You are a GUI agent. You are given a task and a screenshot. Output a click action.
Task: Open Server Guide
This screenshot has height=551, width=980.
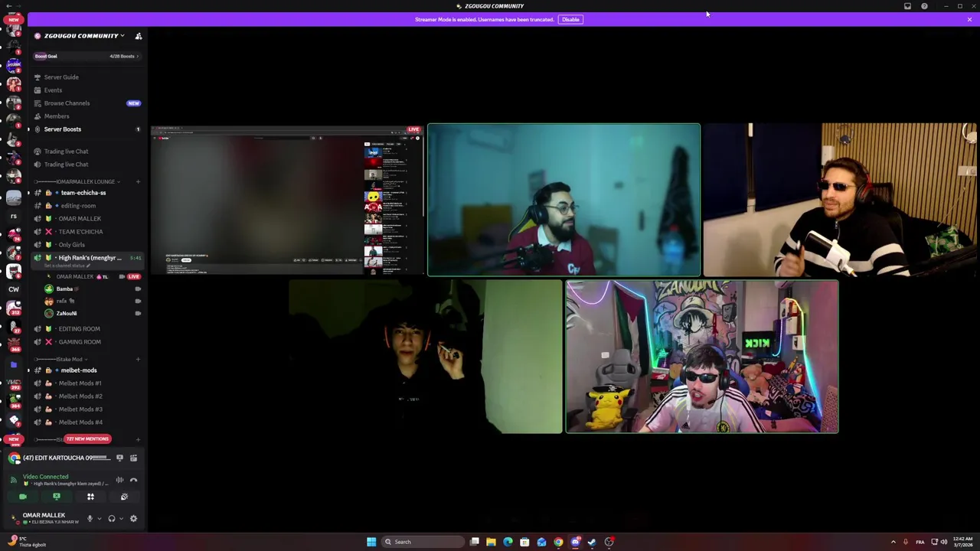61,77
